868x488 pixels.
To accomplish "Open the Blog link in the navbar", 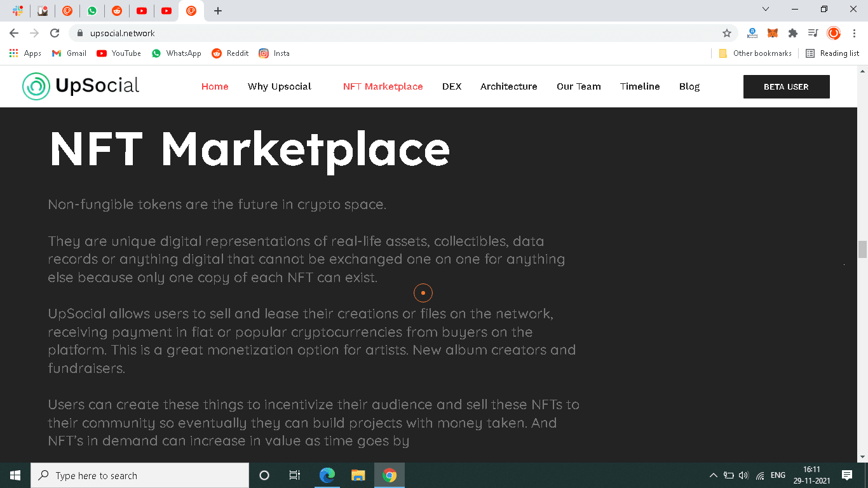I will point(689,86).
